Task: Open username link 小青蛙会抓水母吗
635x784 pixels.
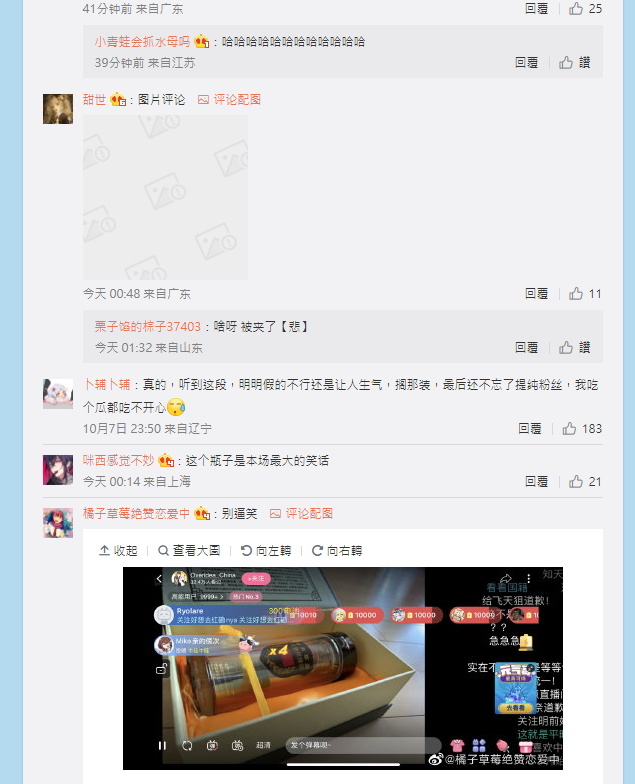Action: click(x=142, y=42)
